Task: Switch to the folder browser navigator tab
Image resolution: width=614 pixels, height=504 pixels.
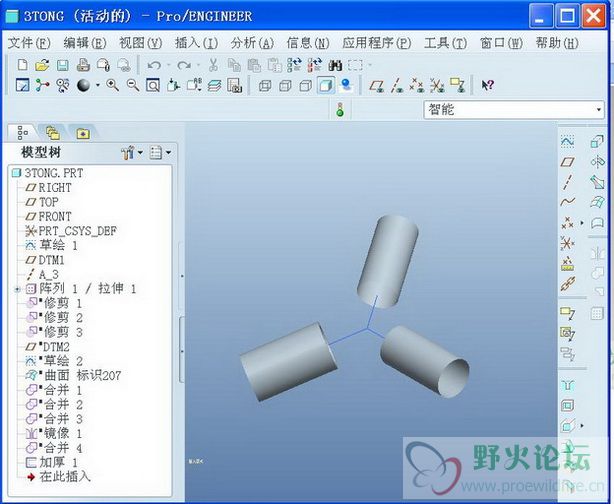Action: click(x=53, y=134)
